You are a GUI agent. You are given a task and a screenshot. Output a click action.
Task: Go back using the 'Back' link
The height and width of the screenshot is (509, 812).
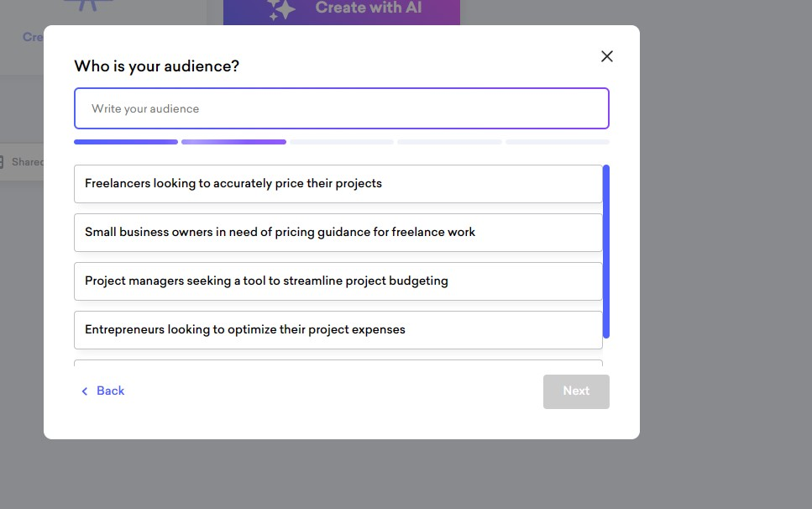pyautogui.click(x=110, y=391)
